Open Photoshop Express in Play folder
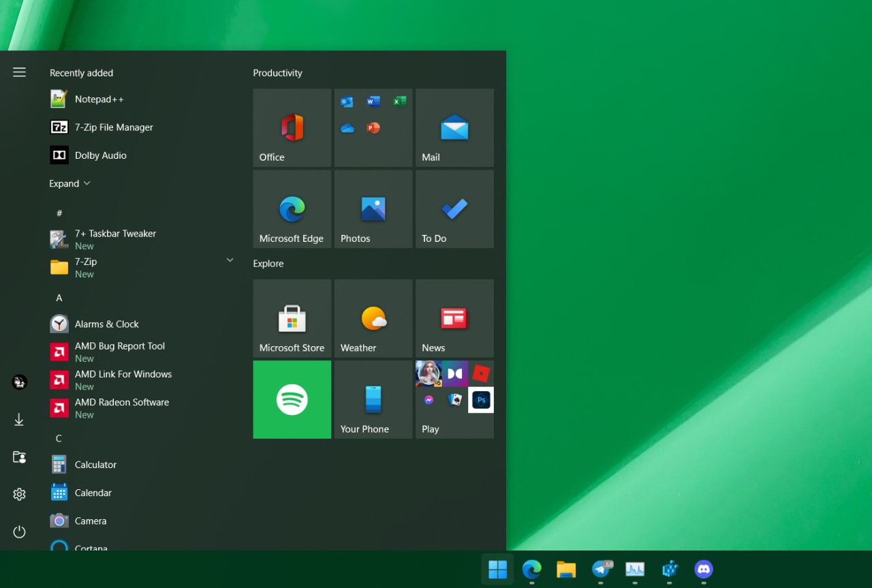 pos(481,400)
